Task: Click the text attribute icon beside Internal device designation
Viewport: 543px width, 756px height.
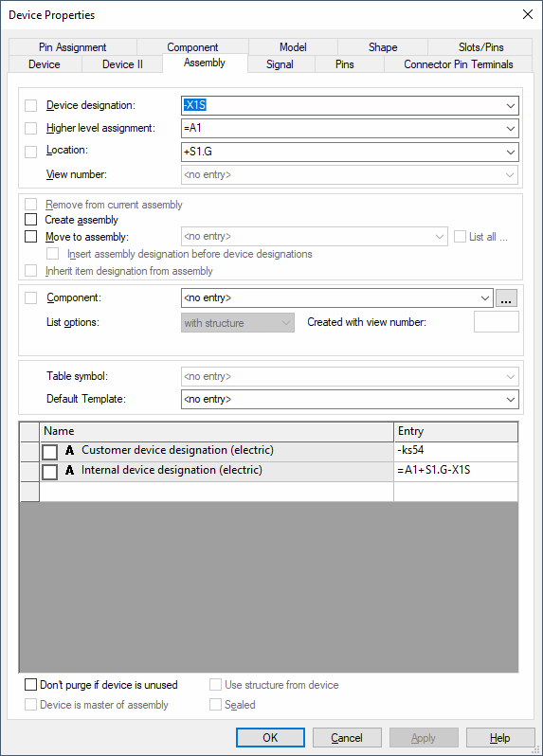Action: click(69, 470)
